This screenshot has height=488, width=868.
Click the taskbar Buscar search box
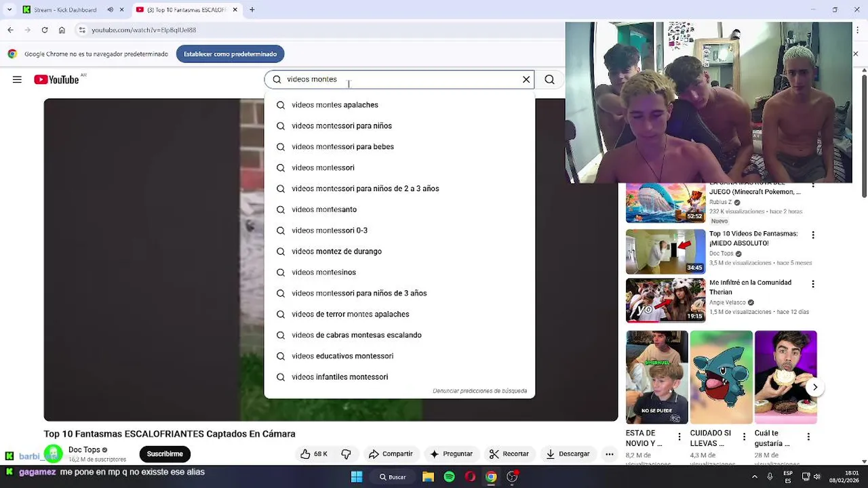[x=393, y=476]
